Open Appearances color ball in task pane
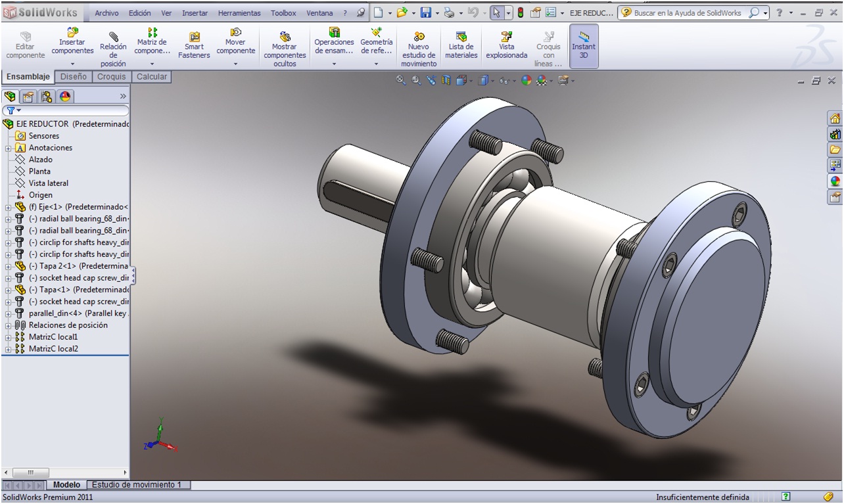This screenshot has height=504, width=844. pos(835,181)
